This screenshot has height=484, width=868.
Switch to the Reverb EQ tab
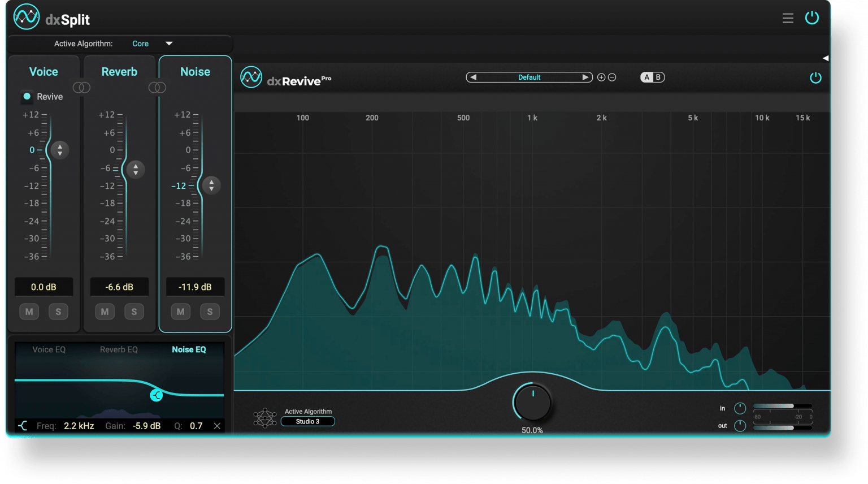click(x=119, y=349)
